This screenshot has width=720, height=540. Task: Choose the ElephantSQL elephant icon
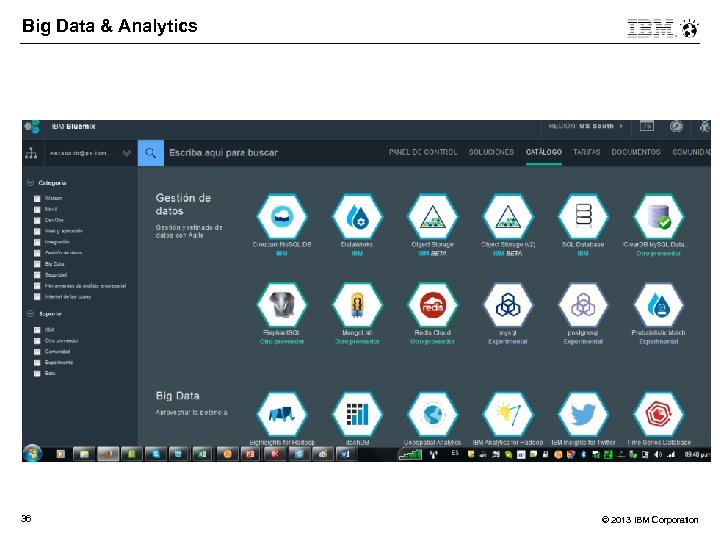click(x=282, y=305)
